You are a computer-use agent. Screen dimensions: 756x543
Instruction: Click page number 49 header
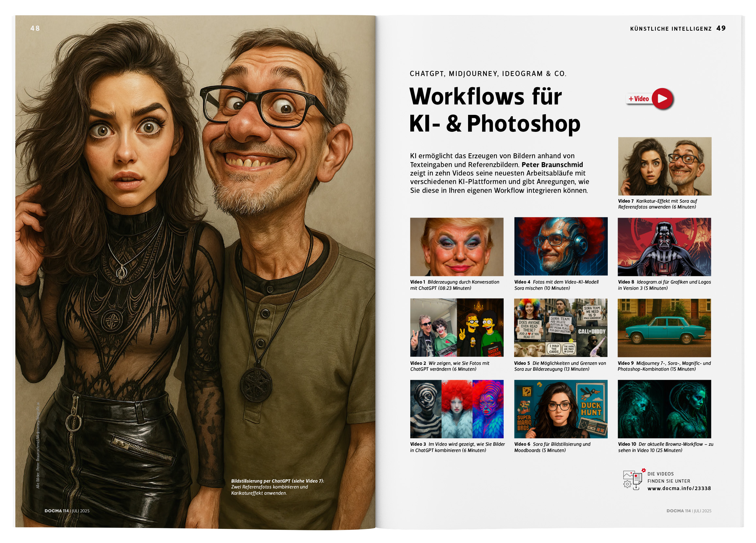(721, 28)
